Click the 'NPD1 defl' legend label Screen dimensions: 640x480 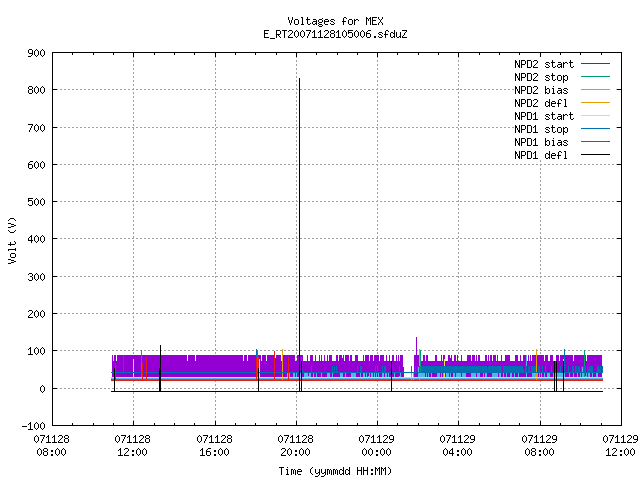coord(541,156)
